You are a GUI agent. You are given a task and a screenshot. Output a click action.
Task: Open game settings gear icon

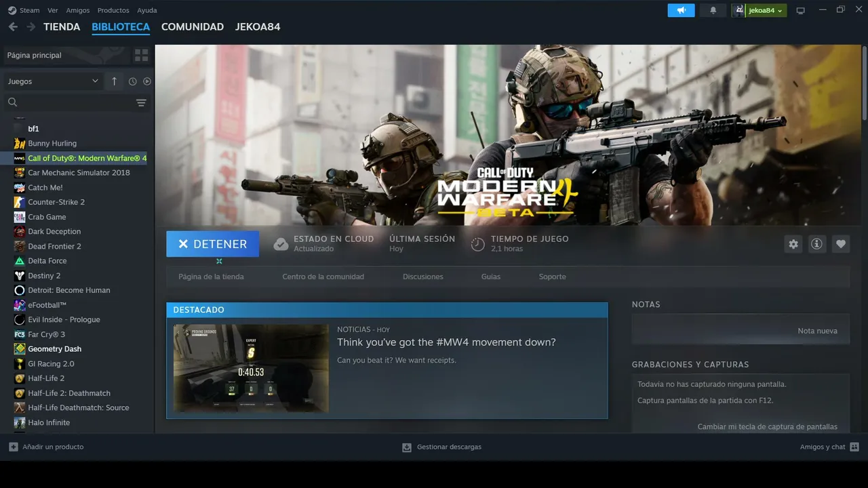click(x=793, y=244)
